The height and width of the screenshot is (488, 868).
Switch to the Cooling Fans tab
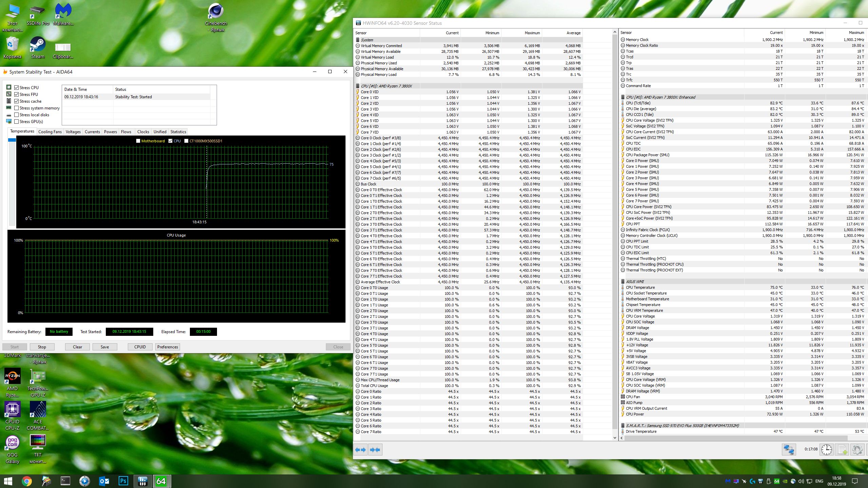click(x=50, y=132)
